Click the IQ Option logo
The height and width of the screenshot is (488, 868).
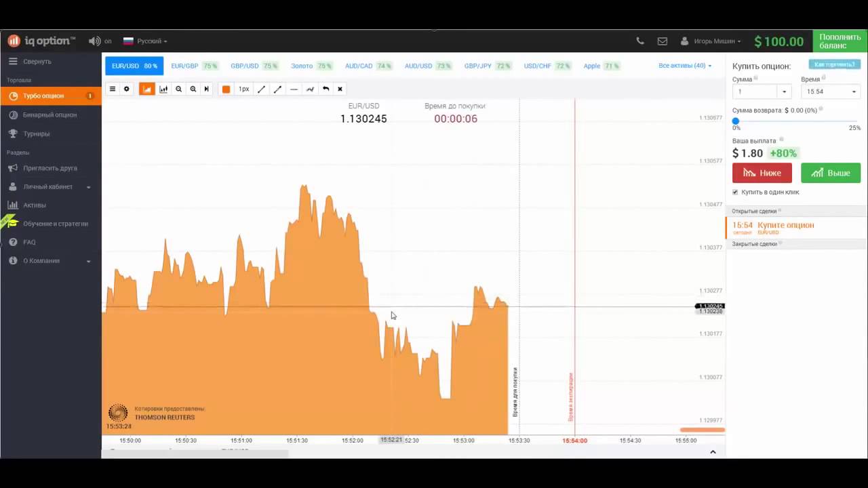[41, 41]
